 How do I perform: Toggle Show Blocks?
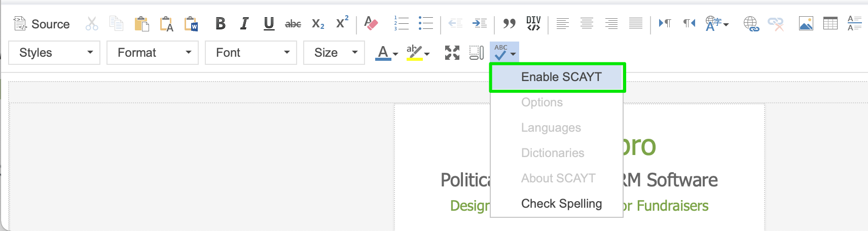pos(476,53)
